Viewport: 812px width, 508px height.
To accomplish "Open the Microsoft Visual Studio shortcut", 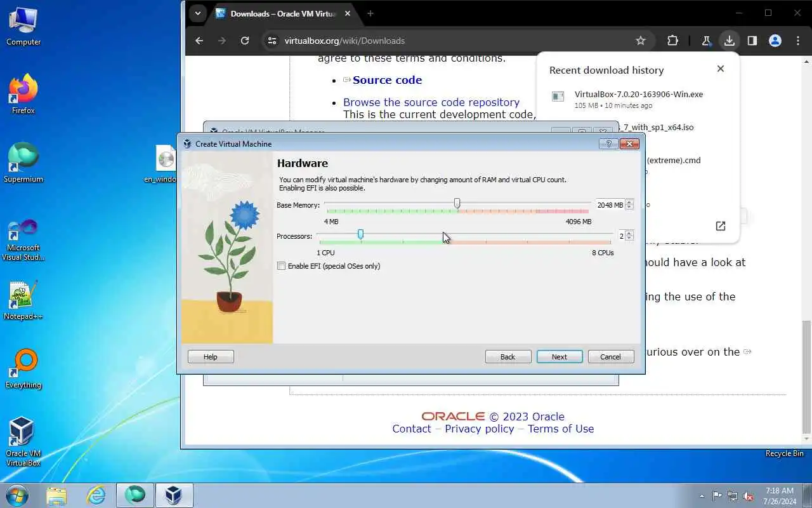I will [23, 240].
